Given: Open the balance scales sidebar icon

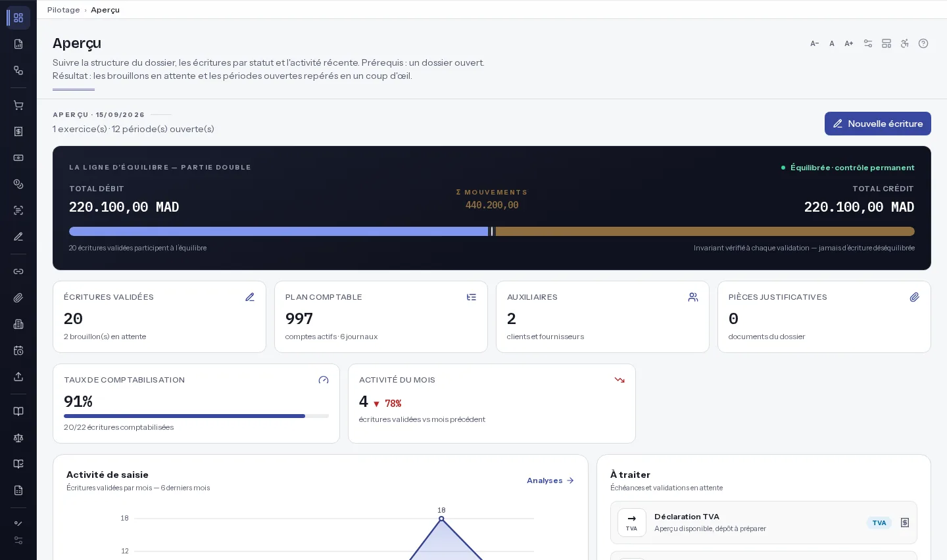Looking at the screenshot, I should [x=18, y=438].
